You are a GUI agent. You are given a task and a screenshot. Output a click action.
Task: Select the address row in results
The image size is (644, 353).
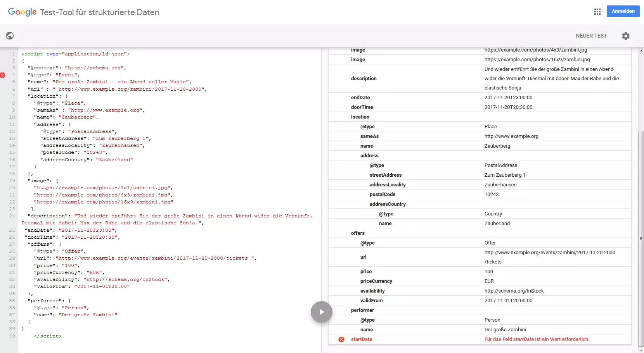point(369,156)
